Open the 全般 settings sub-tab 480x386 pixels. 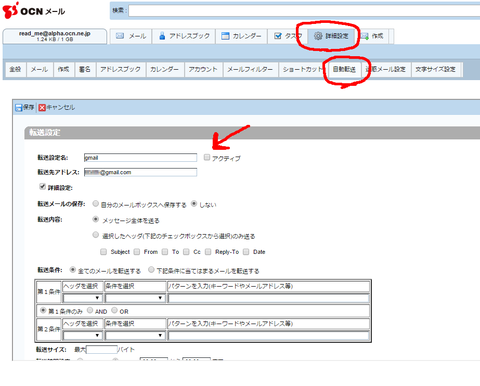tap(15, 69)
